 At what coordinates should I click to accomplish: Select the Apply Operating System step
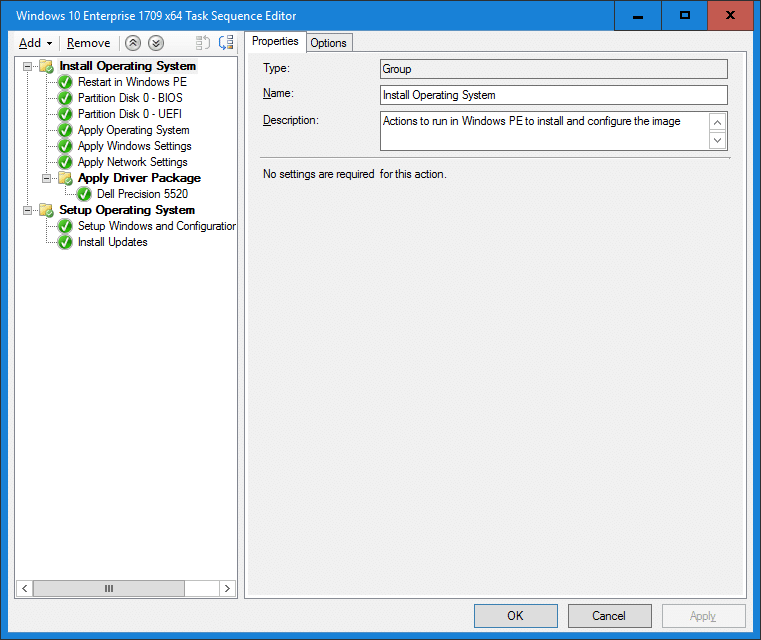(x=133, y=130)
